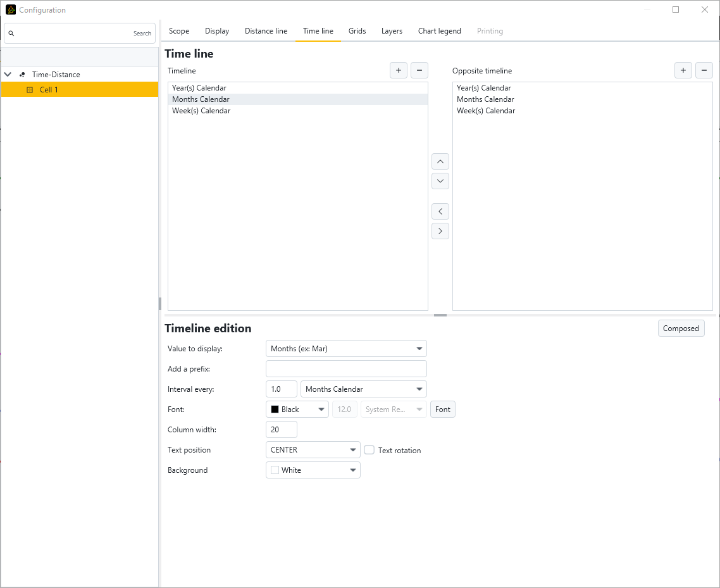Open the Black font color picker

297,410
